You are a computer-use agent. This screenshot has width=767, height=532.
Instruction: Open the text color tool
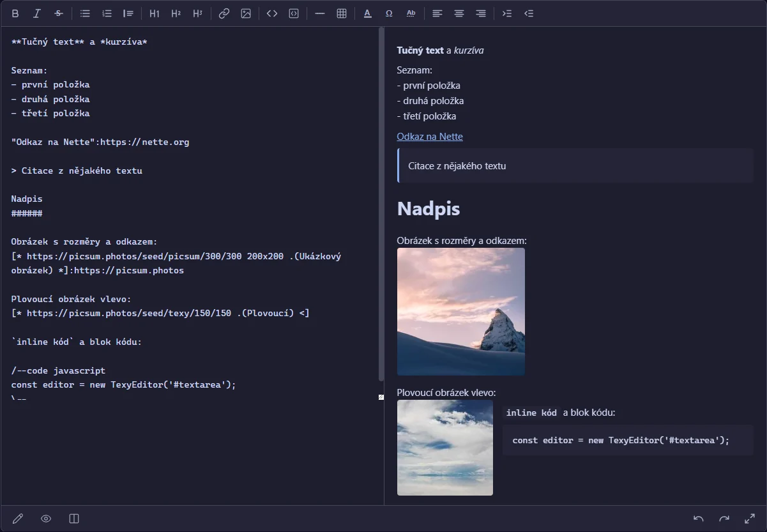point(367,13)
